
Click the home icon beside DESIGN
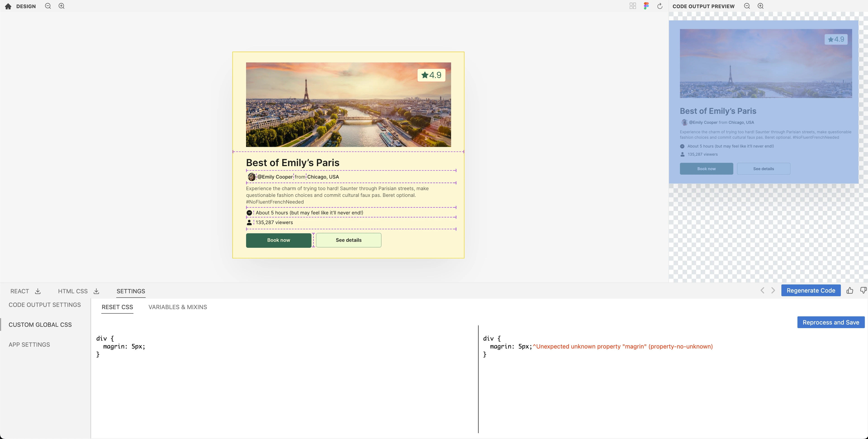pyautogui.click(x=8, y=6)
